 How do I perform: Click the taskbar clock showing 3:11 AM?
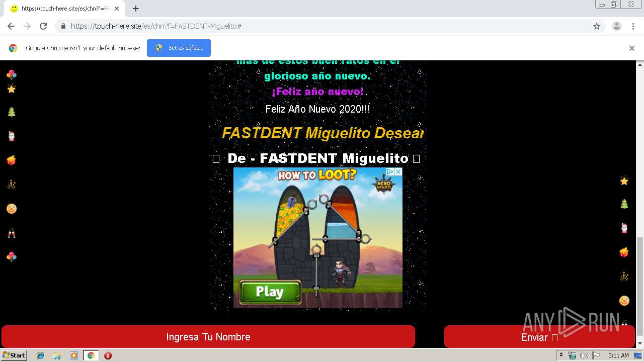[x=618, y=355]
